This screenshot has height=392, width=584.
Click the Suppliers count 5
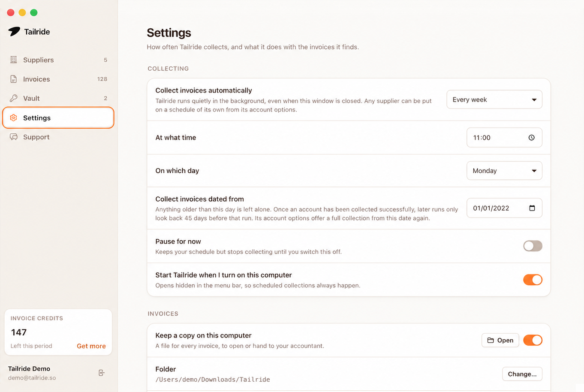105,60
